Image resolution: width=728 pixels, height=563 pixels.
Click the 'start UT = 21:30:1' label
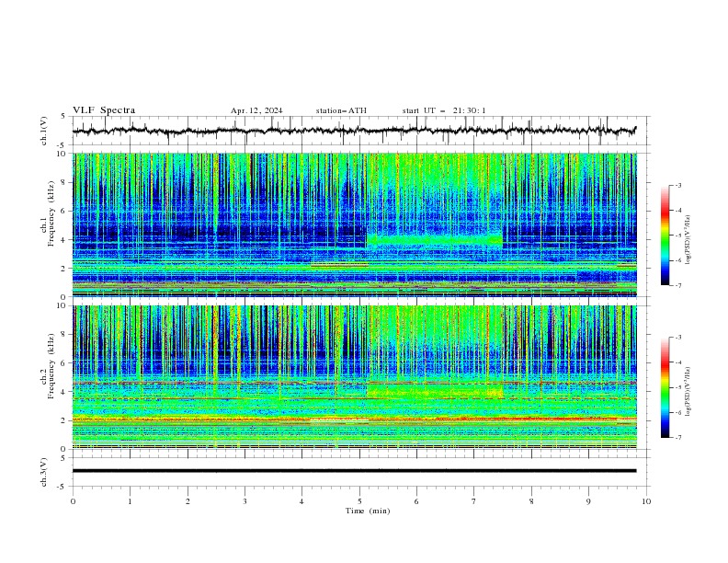444,110
